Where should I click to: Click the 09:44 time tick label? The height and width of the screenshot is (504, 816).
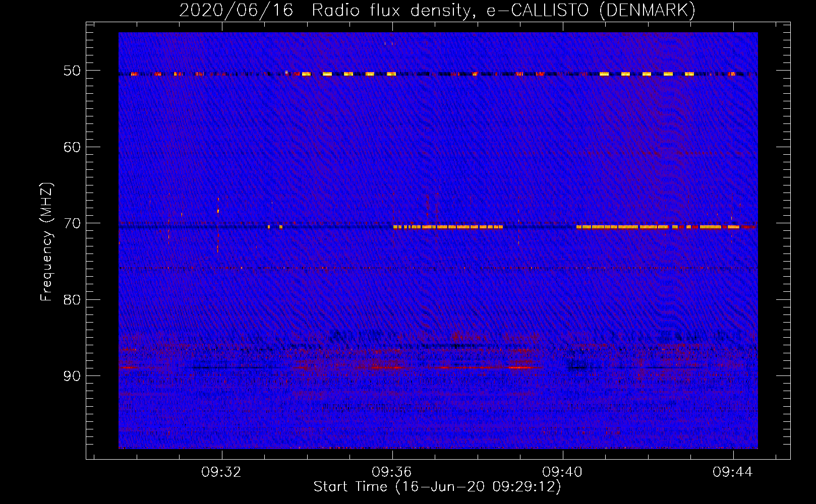pos(733,472)
